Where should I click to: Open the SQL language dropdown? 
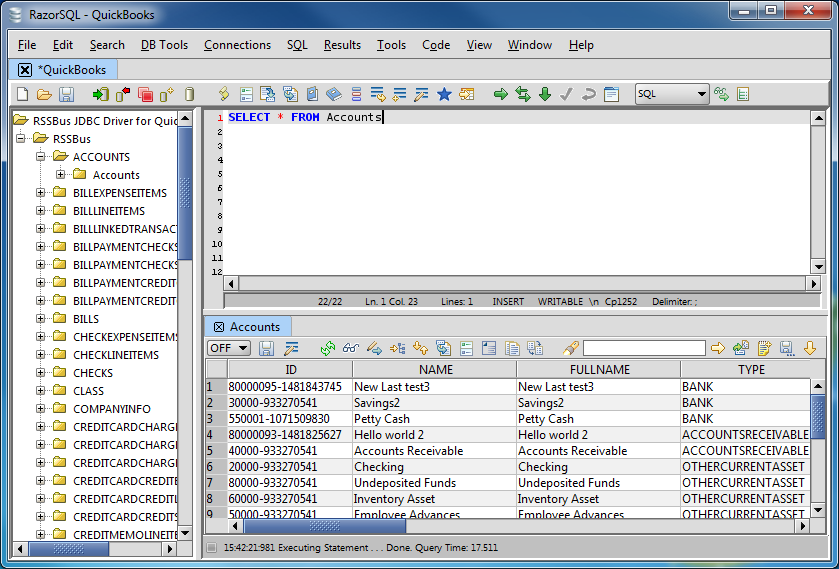(x=672, y=94)
